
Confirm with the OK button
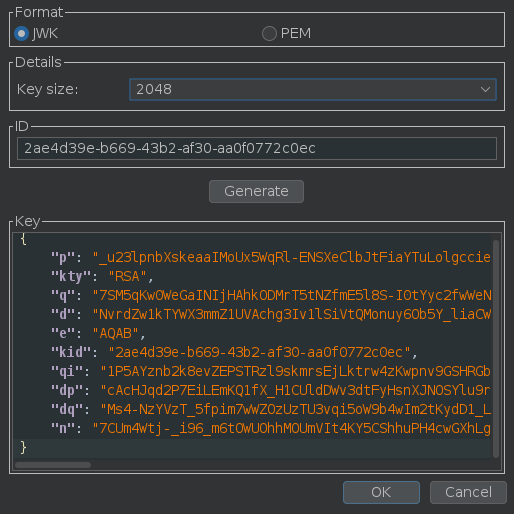coord(381,492)
